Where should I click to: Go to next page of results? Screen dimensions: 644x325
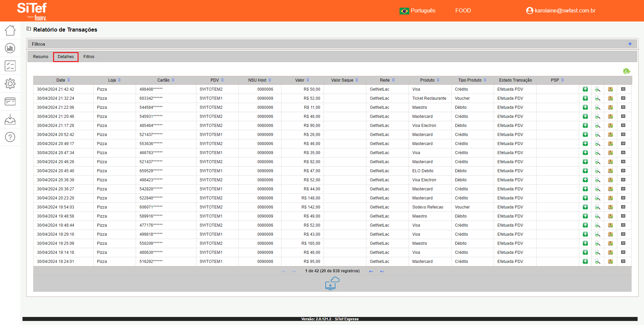pos(371,271)
